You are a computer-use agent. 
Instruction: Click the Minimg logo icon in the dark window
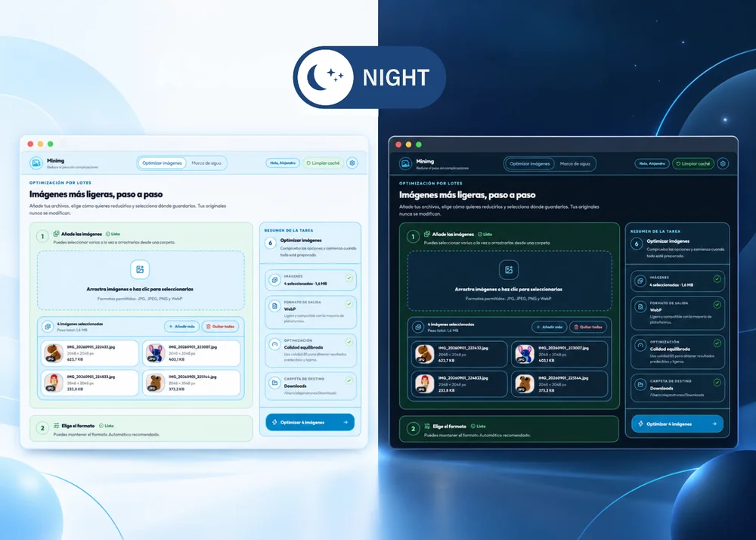click(405, 164)
